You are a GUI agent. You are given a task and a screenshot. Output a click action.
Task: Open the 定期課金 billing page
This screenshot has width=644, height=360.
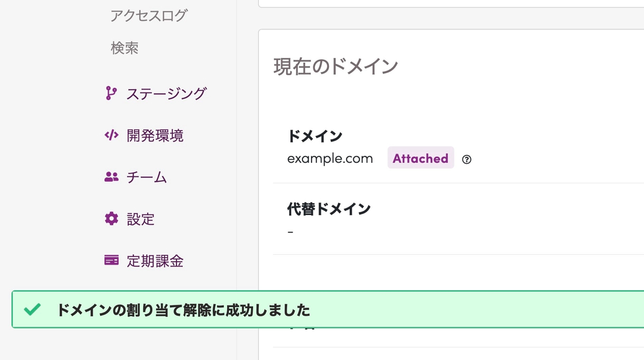(155, 261)
